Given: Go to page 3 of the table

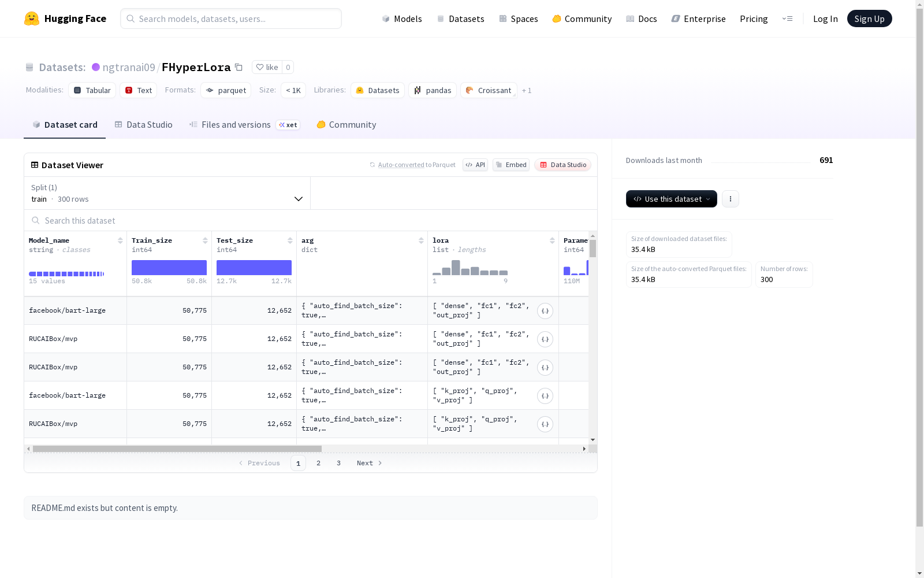Looking at the screenshot, I should (x=338, y=463).
